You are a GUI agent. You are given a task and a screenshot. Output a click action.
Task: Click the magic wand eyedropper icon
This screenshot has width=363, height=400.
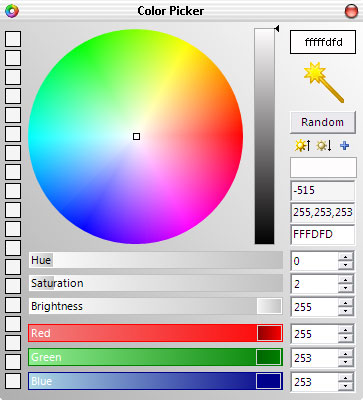(324, 82)
